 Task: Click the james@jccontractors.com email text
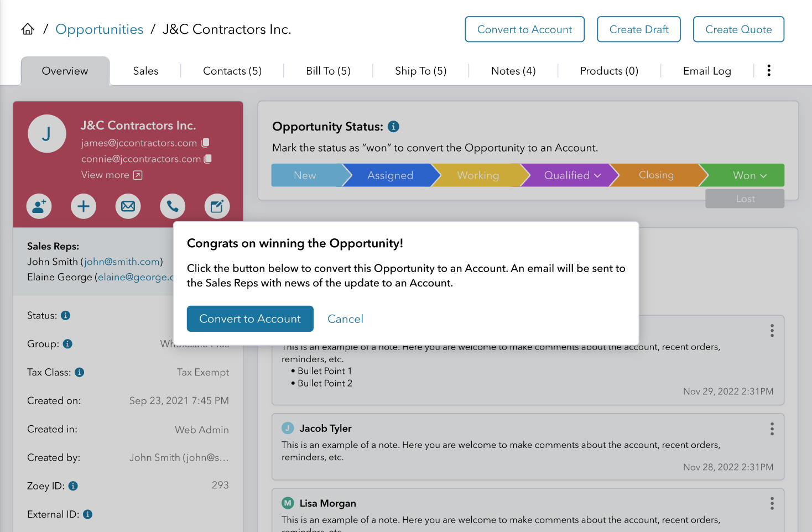139,143
